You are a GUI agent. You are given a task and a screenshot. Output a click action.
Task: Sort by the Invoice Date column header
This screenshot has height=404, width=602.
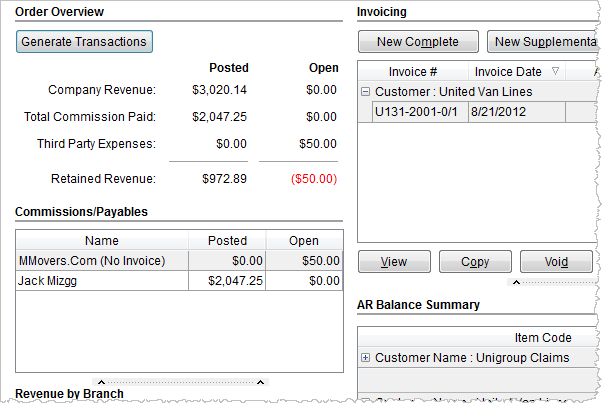tap(508, 72)
